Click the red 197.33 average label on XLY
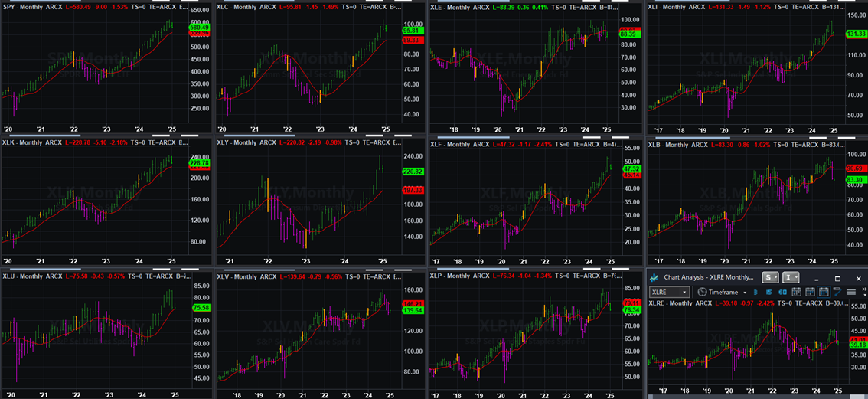The image size is (868, 399). [413, 190]
